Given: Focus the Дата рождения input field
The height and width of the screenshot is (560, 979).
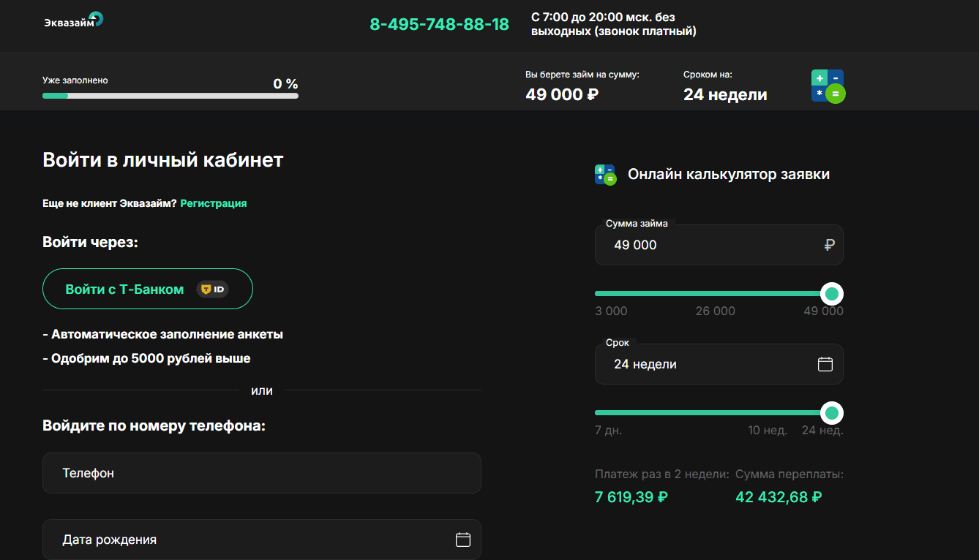Looking at the screenshot, I should [x=262, y=540].
